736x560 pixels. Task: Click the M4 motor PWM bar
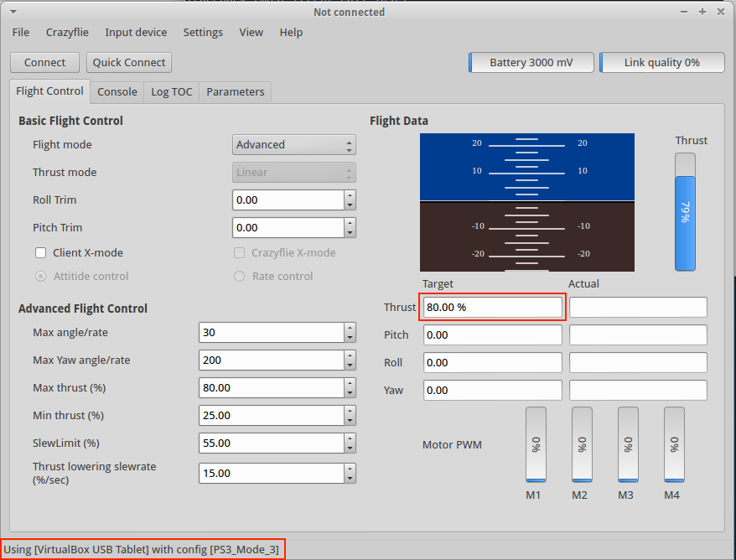tap(674, 444)
